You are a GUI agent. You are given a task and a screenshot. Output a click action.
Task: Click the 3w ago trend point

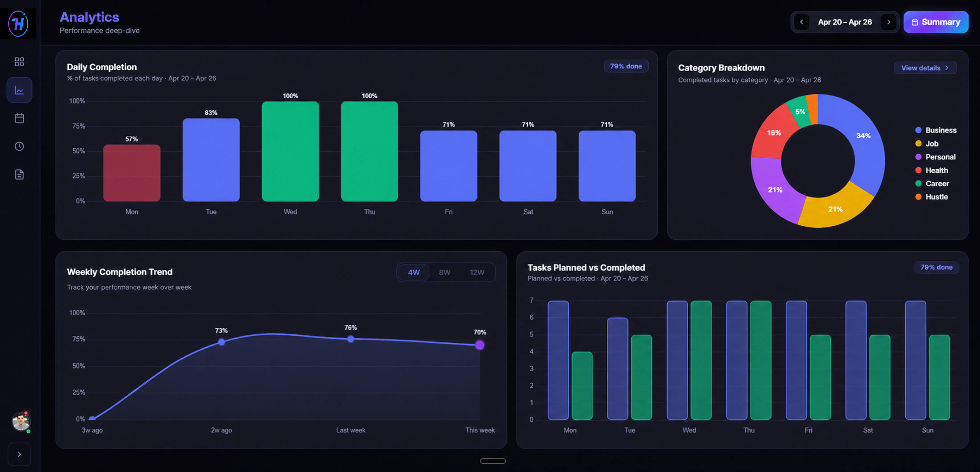click(x=92, y=418)
